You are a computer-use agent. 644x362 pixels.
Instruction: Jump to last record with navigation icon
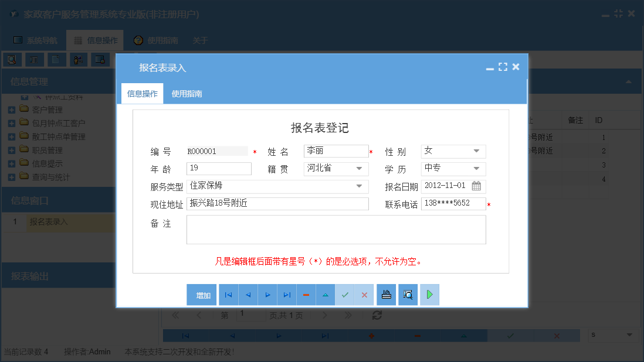[x=286, y=295]
